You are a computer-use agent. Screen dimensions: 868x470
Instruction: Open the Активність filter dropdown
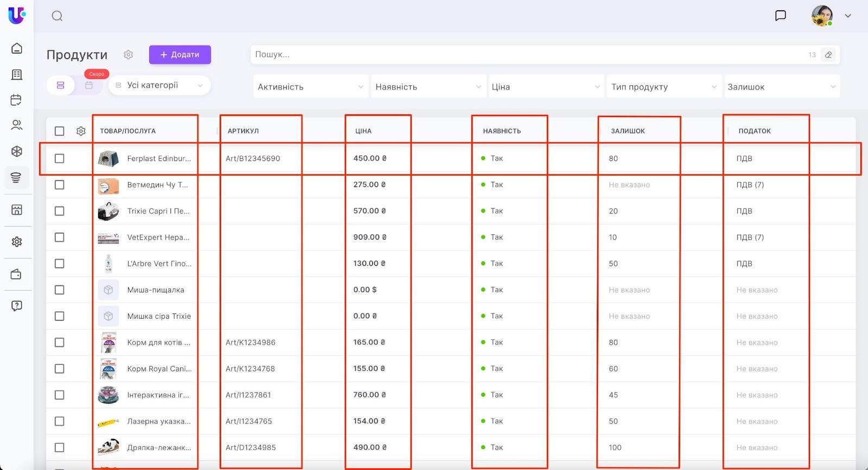coord(310,87)
